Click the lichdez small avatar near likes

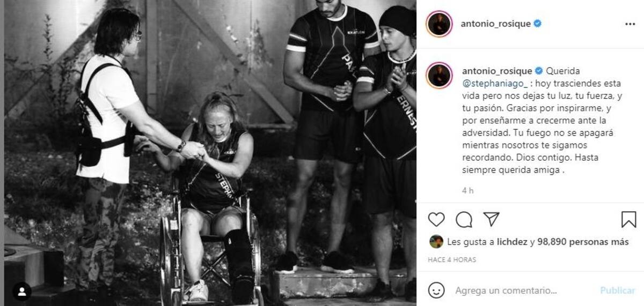click(436, 241)
